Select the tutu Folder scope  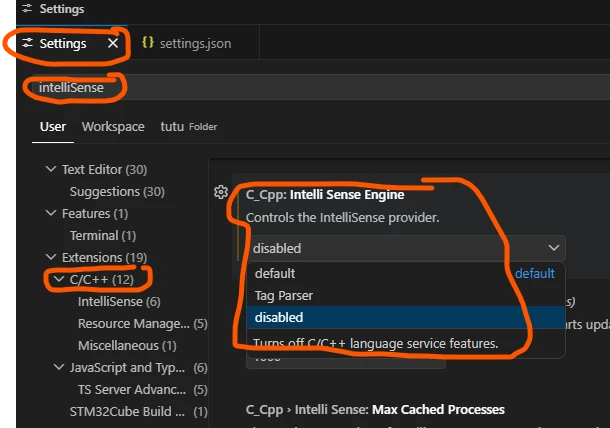189,127
